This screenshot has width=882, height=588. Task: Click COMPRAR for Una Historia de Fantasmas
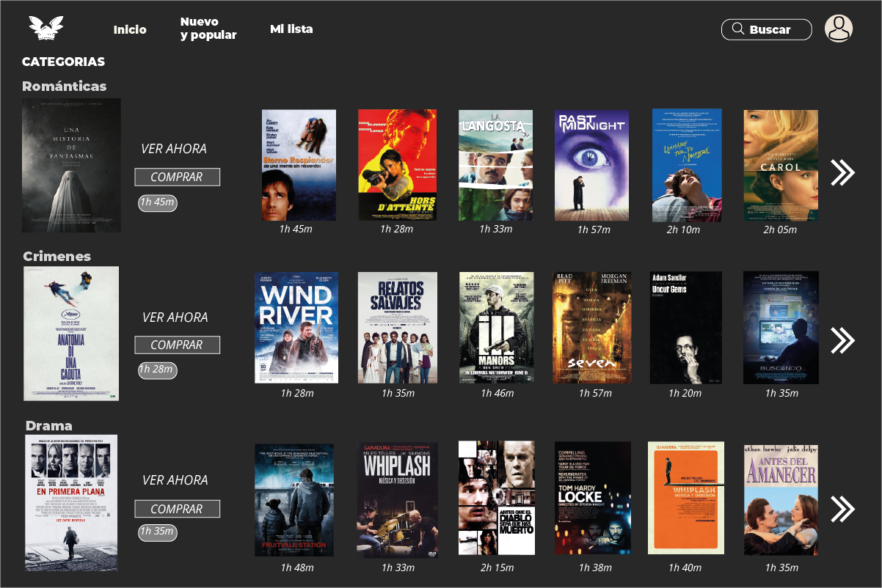pyautogui.click(x=177, y=177)
